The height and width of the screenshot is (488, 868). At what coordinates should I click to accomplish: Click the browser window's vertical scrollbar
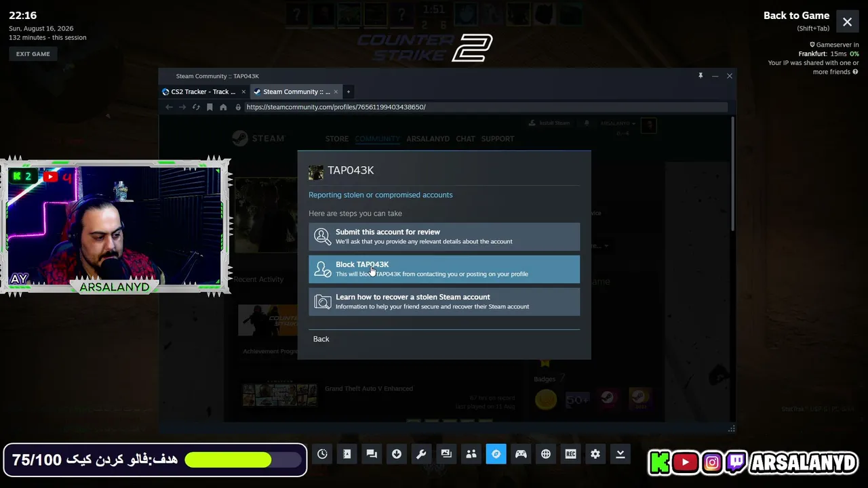(x=732, y=173)
